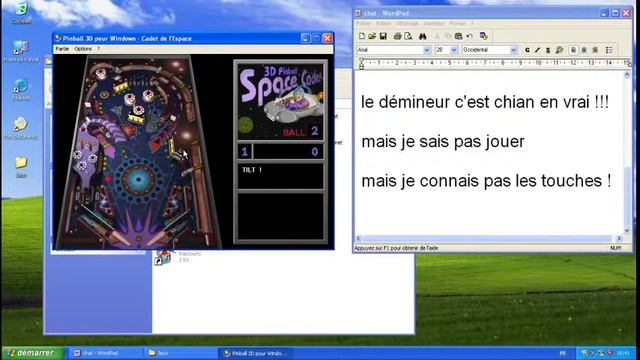Maximize the WordPad window
The image size is (640, 360).
(615, 13)
